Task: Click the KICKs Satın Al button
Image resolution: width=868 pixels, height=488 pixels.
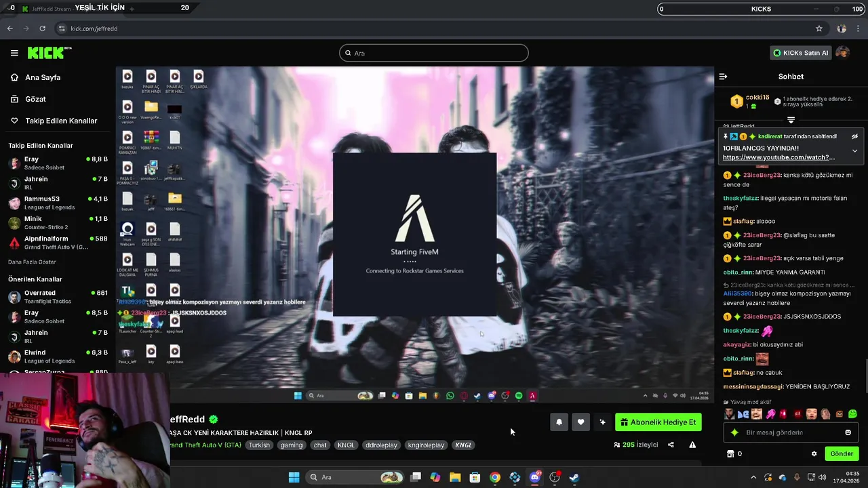Action: [x=800, y=53]
